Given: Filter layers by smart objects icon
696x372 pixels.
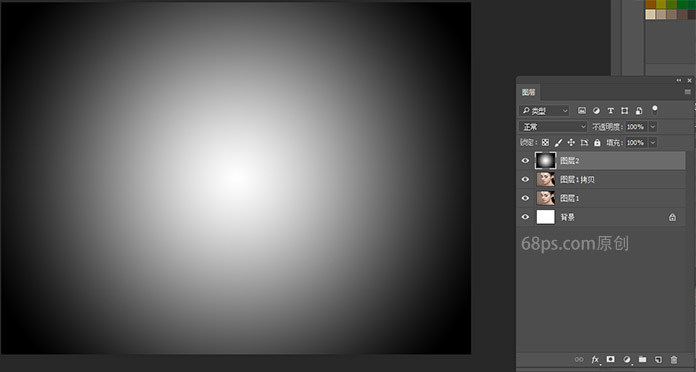Looking at the screenshot, I should click(639, 111).
